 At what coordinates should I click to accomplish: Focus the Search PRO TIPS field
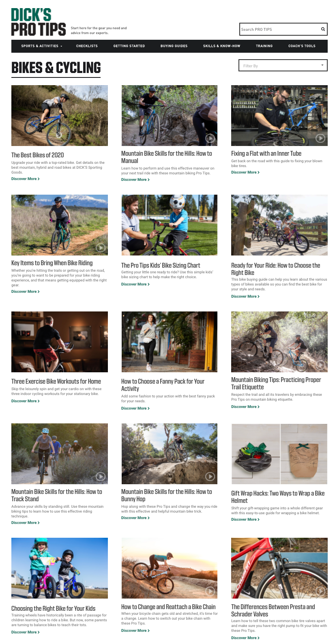[x=279, y=29]
